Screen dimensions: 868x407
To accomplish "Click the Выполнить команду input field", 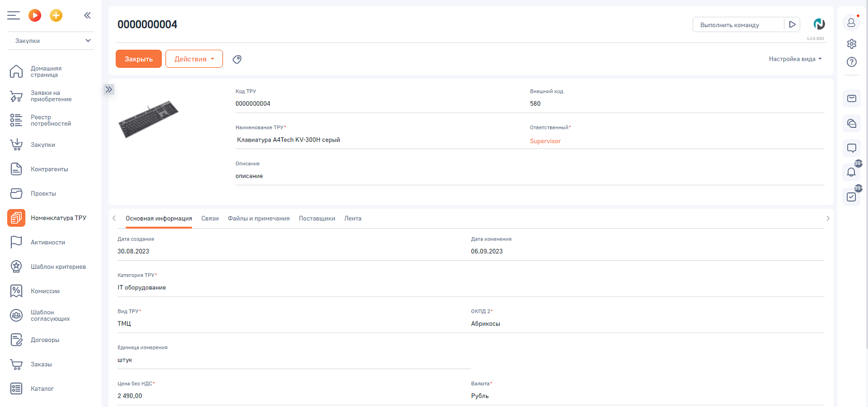I will (738, 25).
